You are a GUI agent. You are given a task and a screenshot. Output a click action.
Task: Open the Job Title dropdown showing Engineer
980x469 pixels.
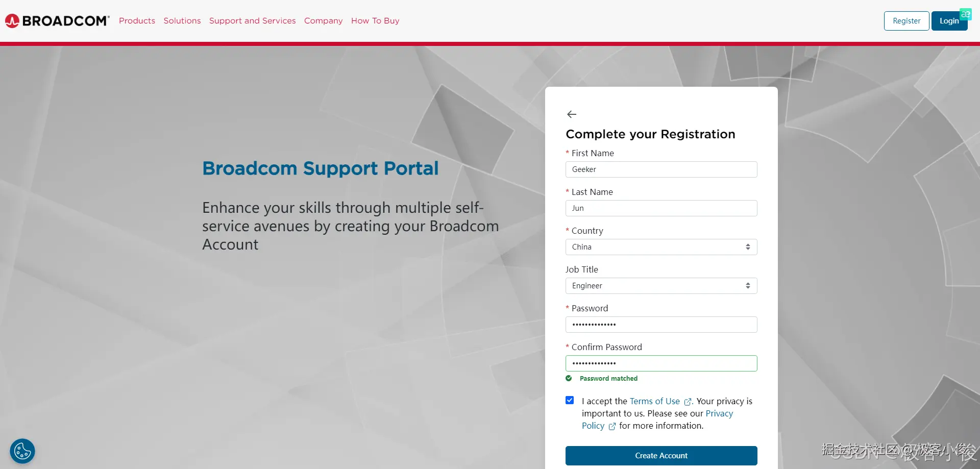661,286
